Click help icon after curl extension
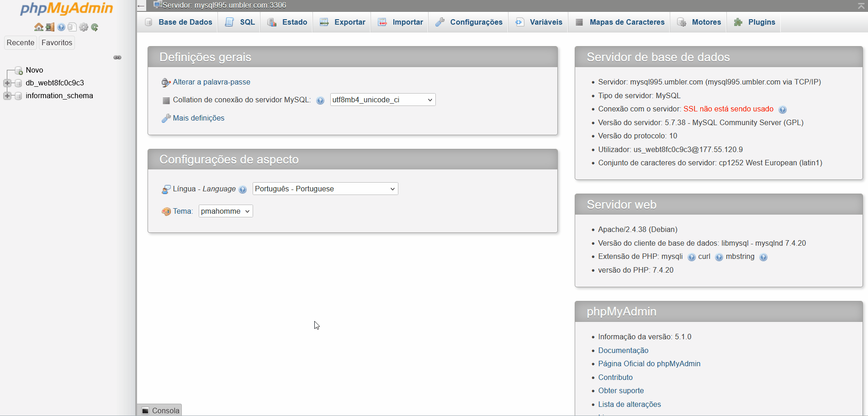Viewport: 868px width, 416px height. tap(719, 257)
